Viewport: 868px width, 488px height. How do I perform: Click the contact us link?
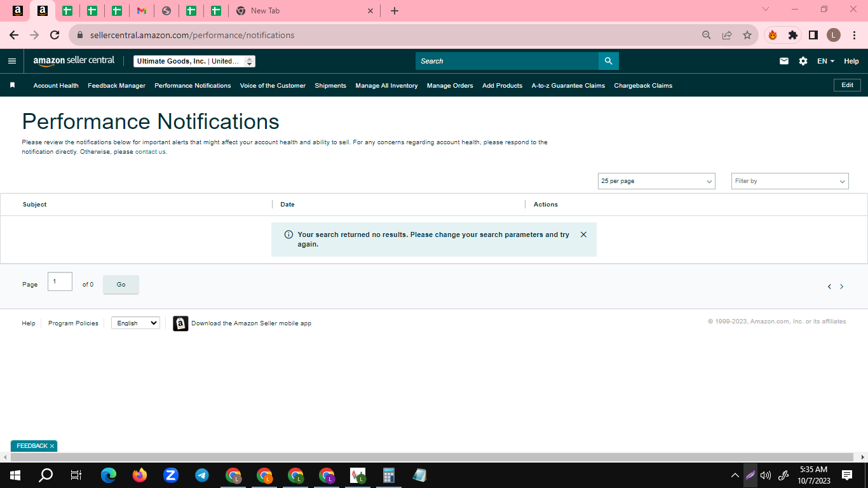coord(151,152)
